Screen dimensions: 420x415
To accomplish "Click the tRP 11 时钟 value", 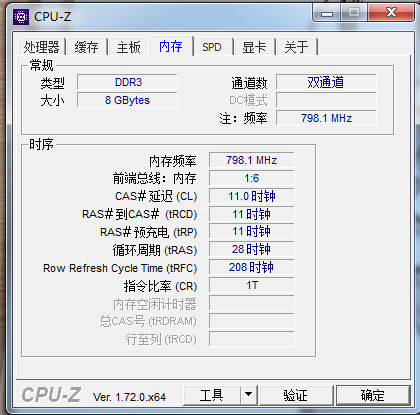I will coord(252,231).
